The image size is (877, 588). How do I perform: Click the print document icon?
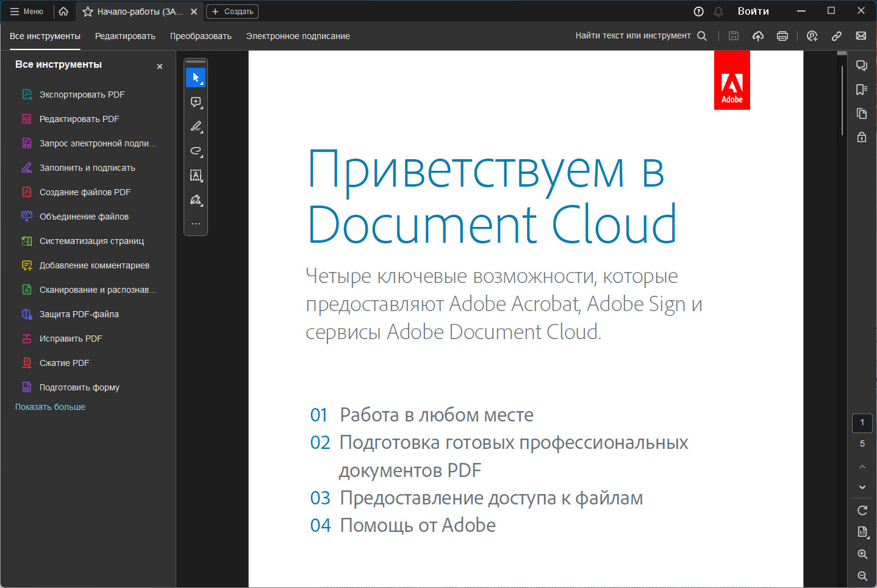pos(782,36)
